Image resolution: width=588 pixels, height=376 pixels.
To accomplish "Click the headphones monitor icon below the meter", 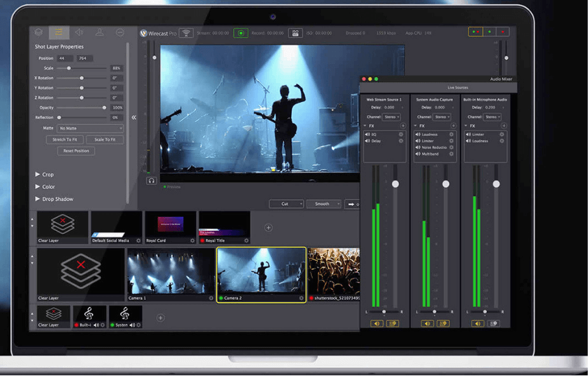I will click(152, 181).
